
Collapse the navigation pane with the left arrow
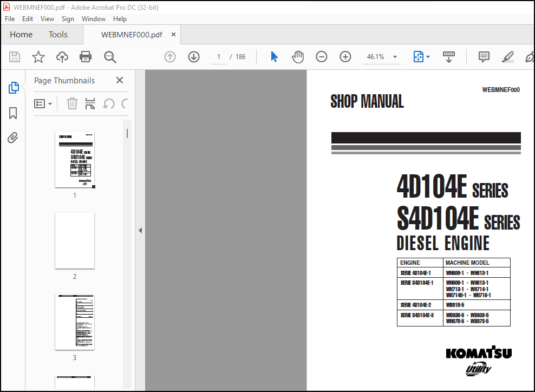pos(140,230)
